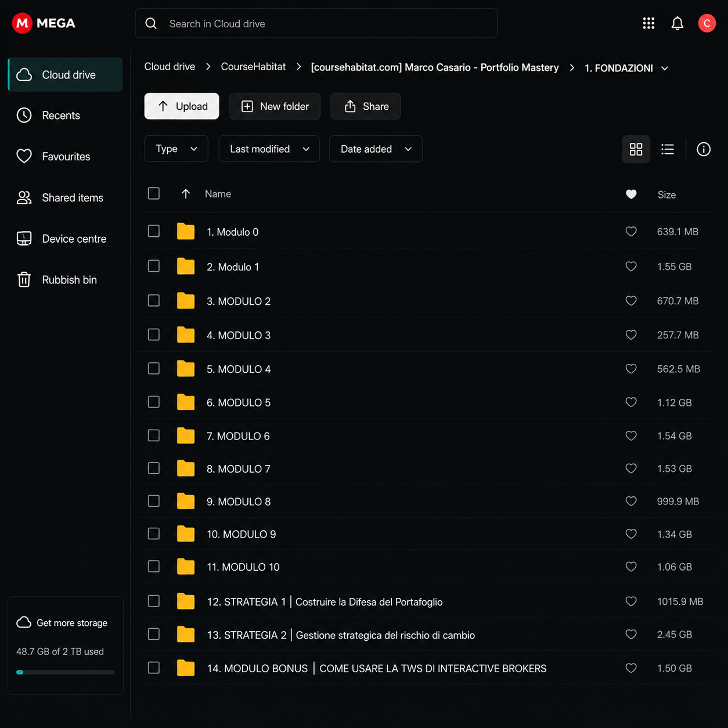Click 48.7 GB of 2 TB used text
The width and height of the screenshot is (728, 728).
[x=60, y=651]
